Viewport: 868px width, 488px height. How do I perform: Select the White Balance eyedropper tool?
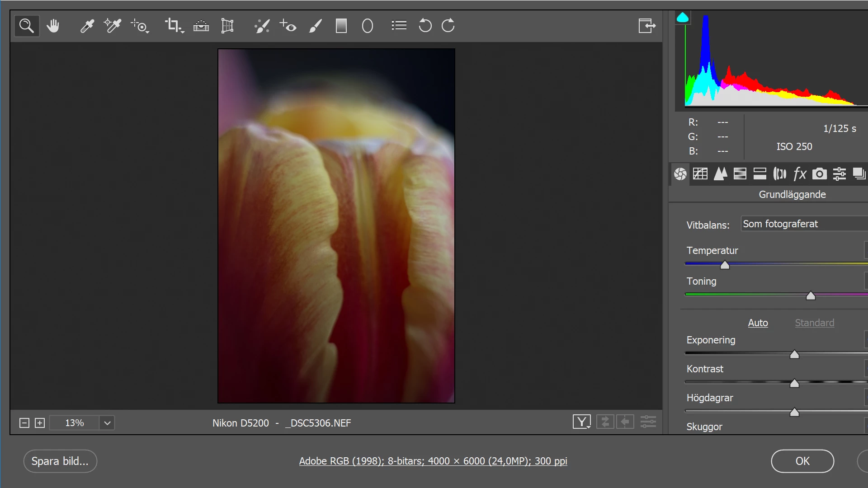(87, 26)
